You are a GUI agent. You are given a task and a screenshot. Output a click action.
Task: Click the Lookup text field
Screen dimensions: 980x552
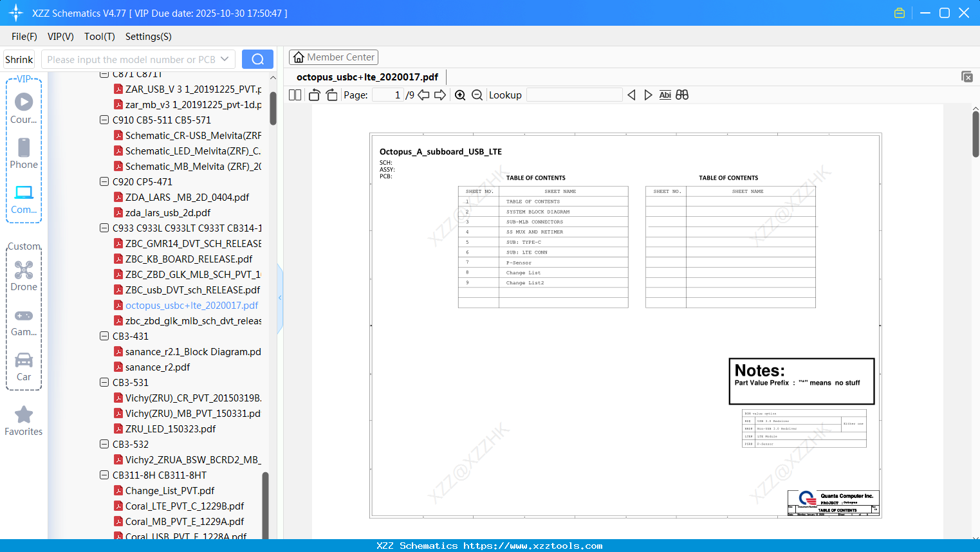[x=575, y=95]
